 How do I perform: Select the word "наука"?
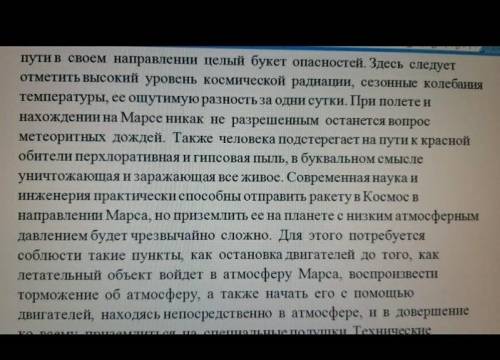pos(390,178)
